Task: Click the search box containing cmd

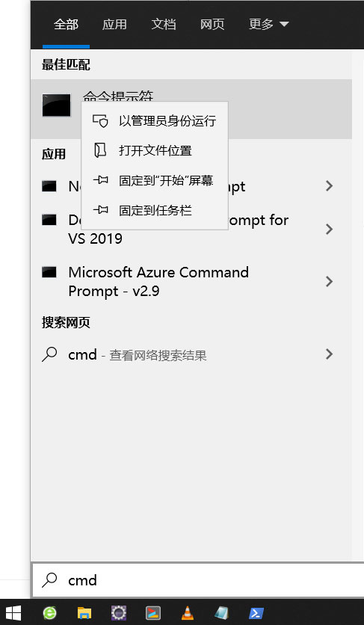Action: (198, 580)
